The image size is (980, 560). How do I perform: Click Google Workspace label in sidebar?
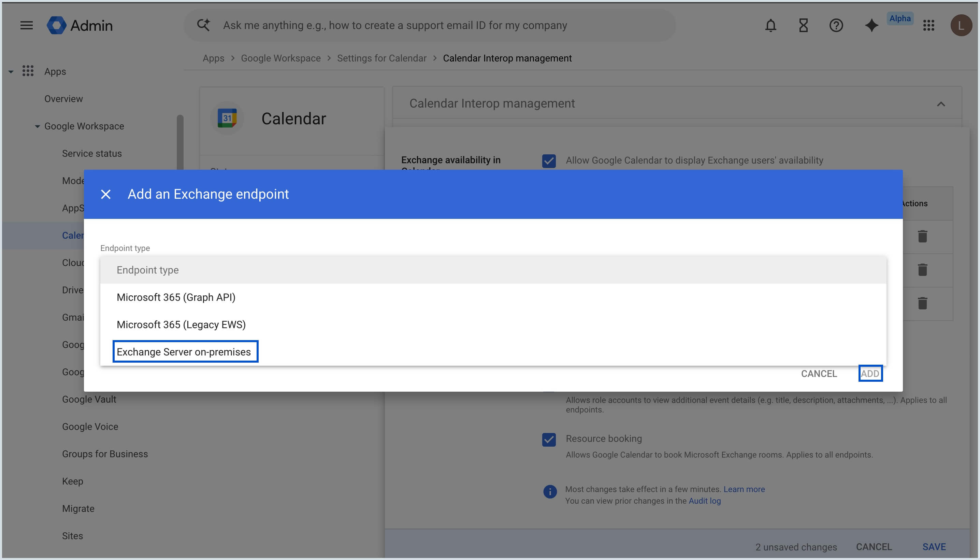coord(84,126)
